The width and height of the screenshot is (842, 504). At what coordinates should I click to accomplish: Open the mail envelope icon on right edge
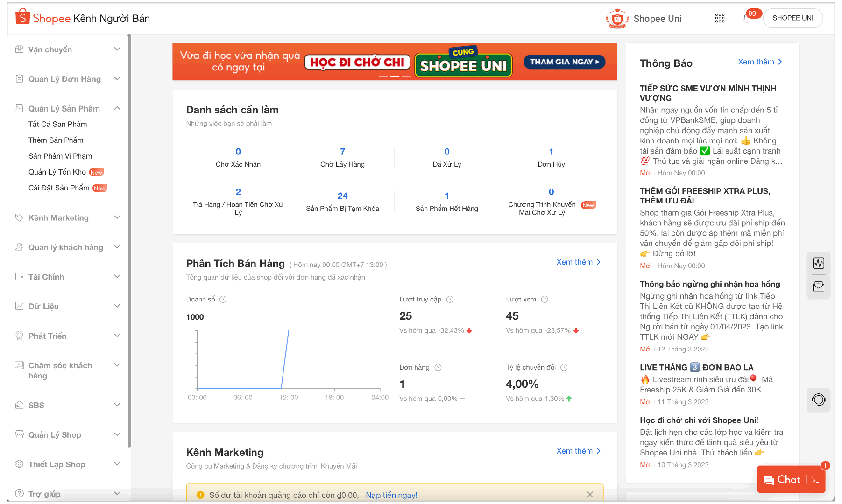[818, 287]
